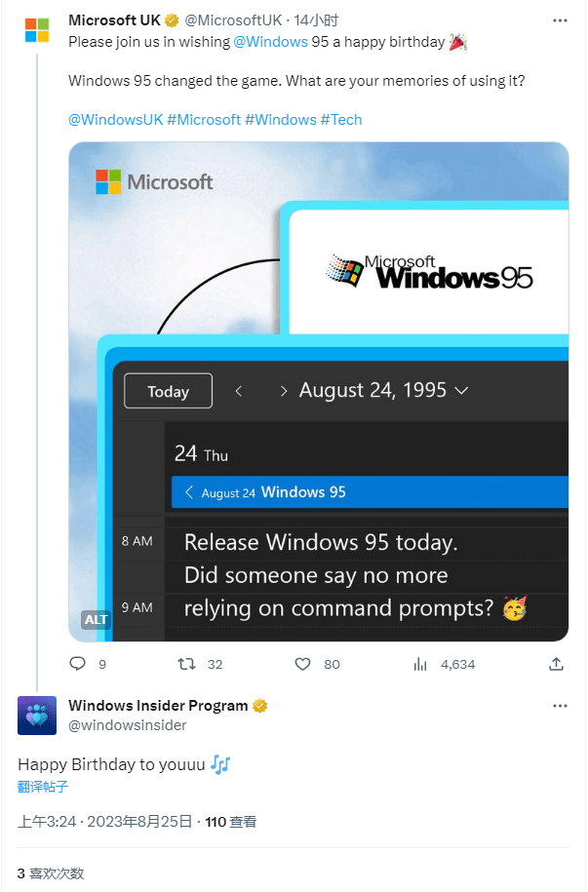This screenshot has height=892, width=588.
Task: Open the #Microsoft hashtag
Action: click(204, 119)
